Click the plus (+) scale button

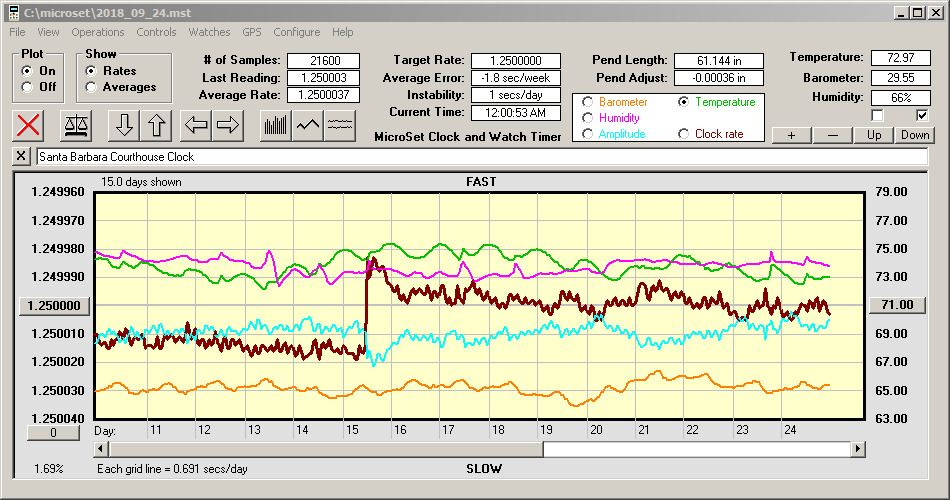[791, 135]
